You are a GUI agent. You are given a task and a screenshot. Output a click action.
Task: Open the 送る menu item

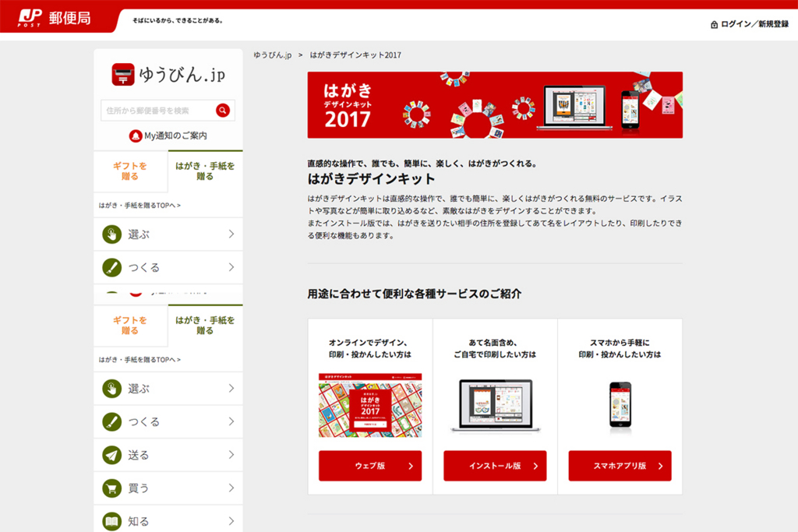point(168,455)
